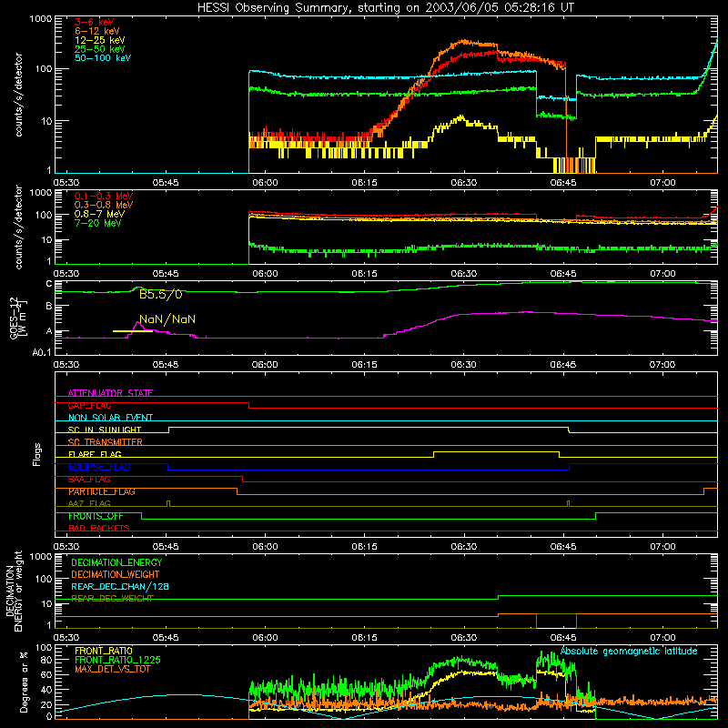The width and height of the screenshot is (728, 728).
Task: Click the 06:00 tick under MeV plot
Action: click(265, 274)
